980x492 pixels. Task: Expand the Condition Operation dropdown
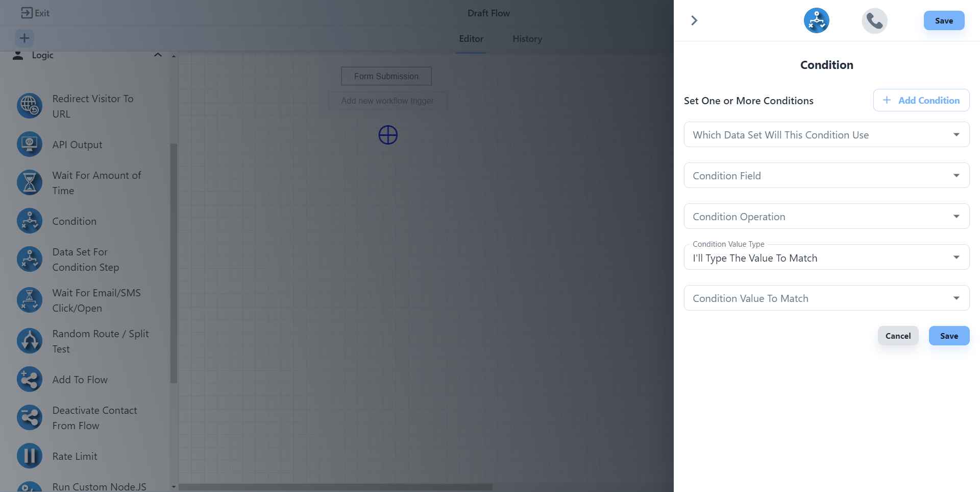point(826,217)
